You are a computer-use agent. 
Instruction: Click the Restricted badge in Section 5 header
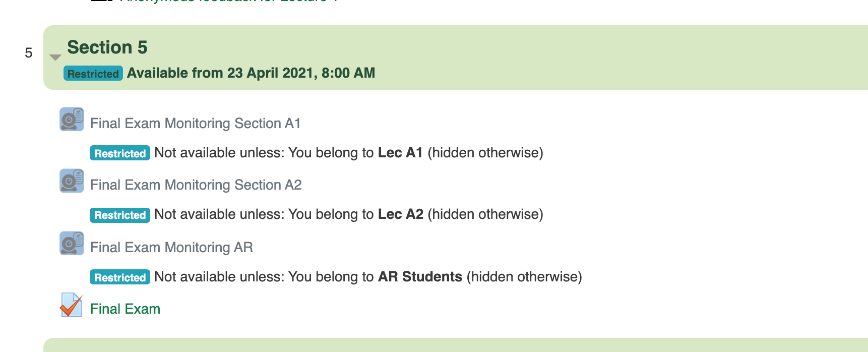coord(93,74)
